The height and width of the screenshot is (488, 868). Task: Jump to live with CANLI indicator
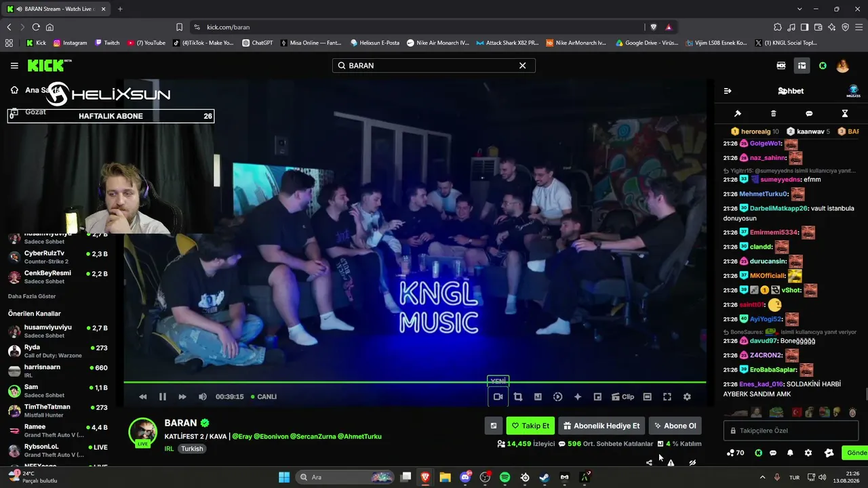point(263,396)
